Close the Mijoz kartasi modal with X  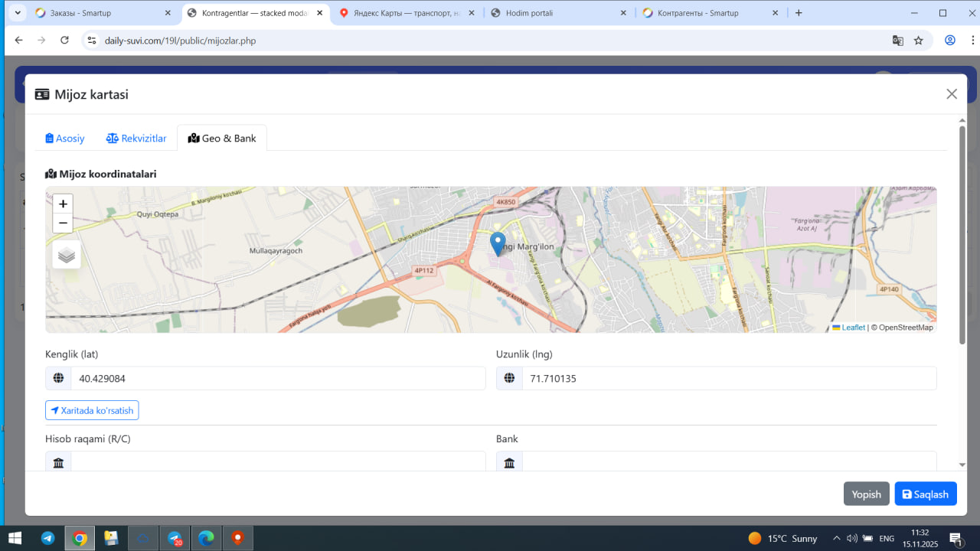pos(952,94)
